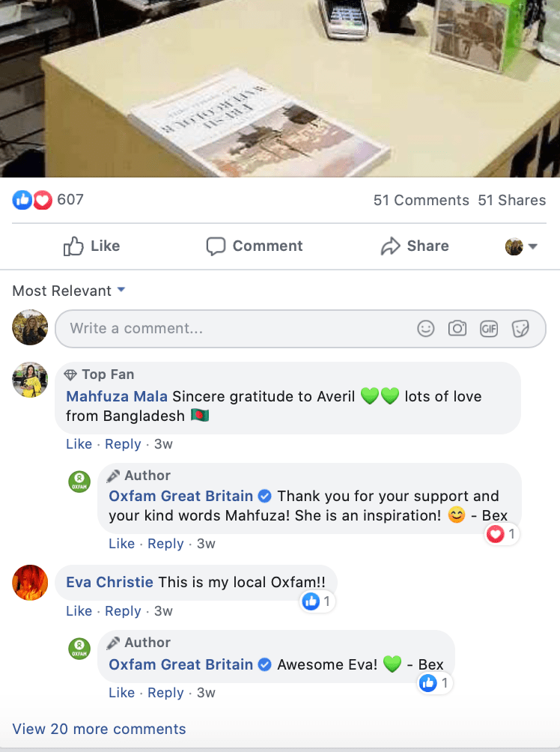560x752 pixels.
Task: Click the like reaction count on Eva Christie's comment
Action: 317,601
